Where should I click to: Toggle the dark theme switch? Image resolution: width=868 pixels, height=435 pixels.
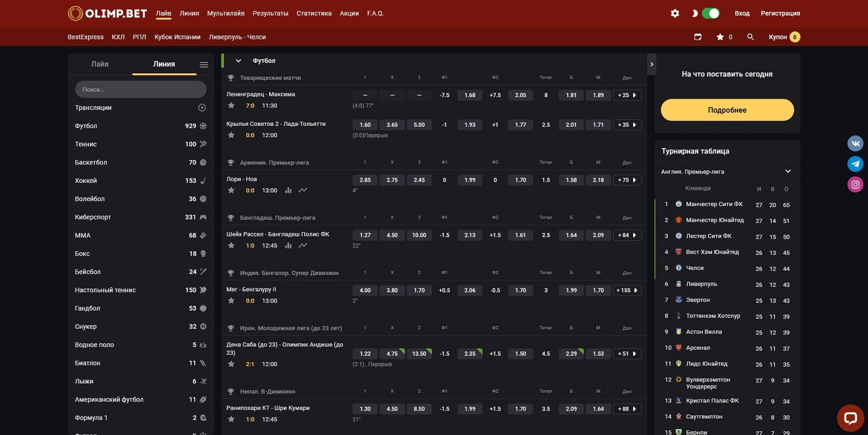click(710, 14)
